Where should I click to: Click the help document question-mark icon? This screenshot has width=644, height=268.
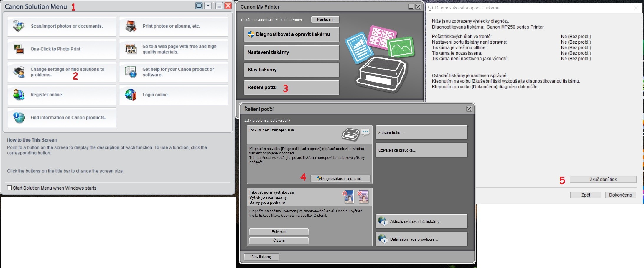[x=131, y=72]
